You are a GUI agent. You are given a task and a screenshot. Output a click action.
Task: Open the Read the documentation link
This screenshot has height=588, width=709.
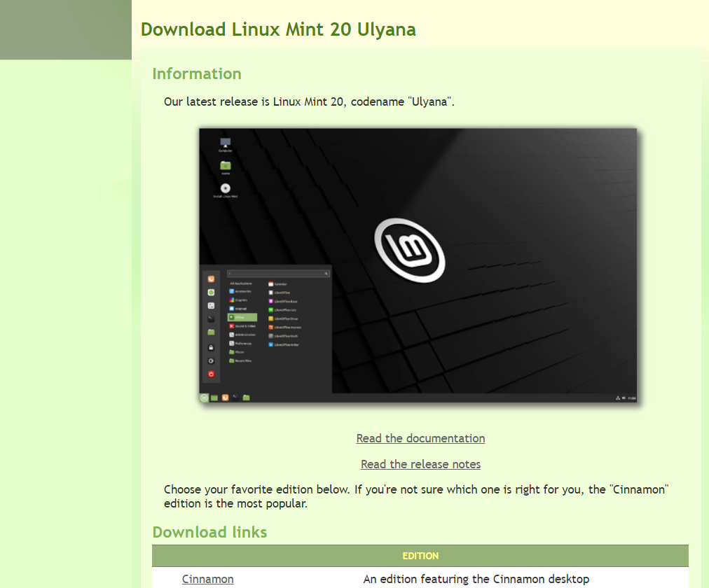(420, 438)
